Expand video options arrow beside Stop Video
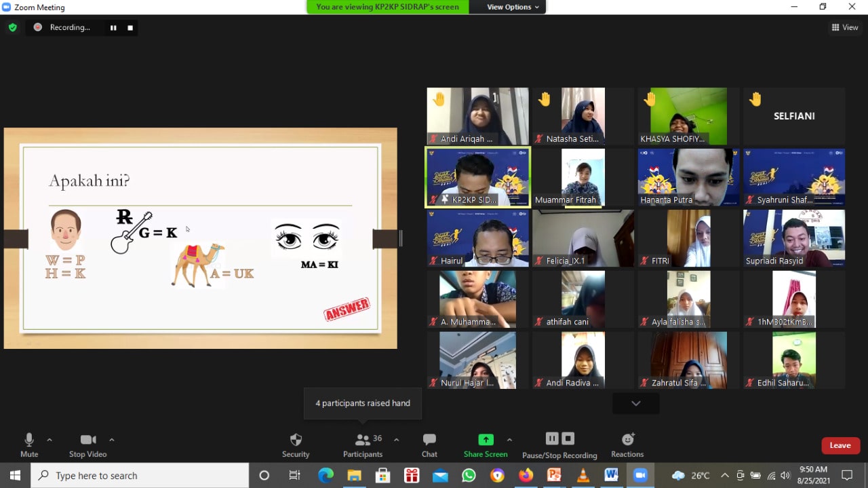 point(112,440)
